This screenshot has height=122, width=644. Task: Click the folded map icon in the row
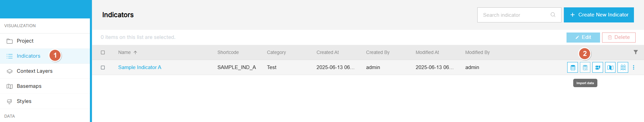[610, 68]
